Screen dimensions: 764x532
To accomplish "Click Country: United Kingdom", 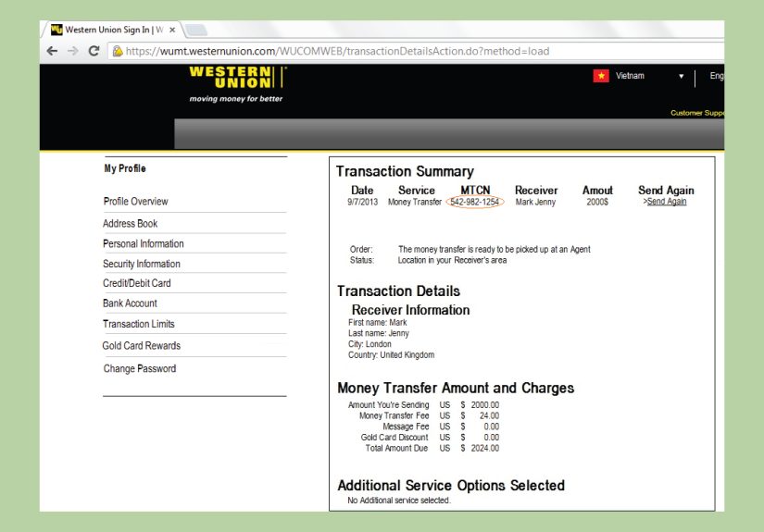I will pyautogui.click(x=391, y=355).
